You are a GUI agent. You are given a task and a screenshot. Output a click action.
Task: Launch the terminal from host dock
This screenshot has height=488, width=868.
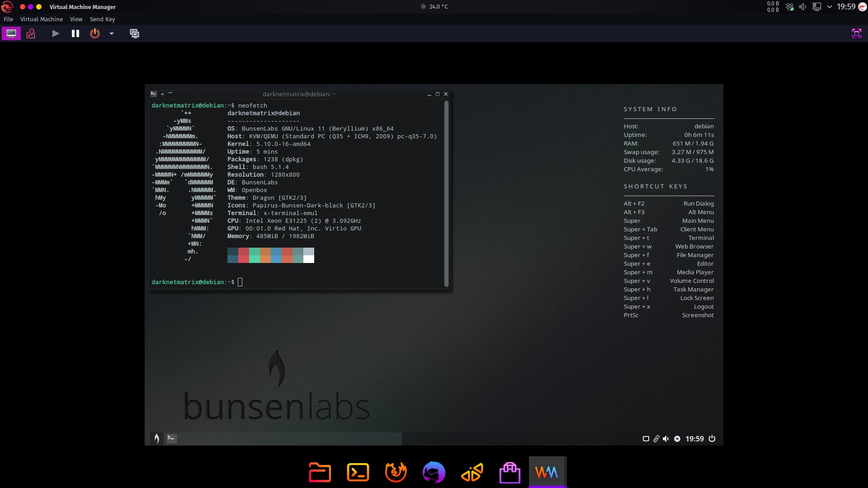pyautogui.click(x=358, y=473)
